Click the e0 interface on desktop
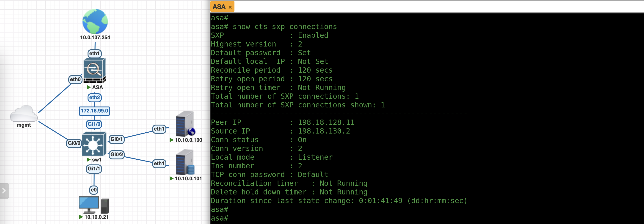 coord(94,190)
